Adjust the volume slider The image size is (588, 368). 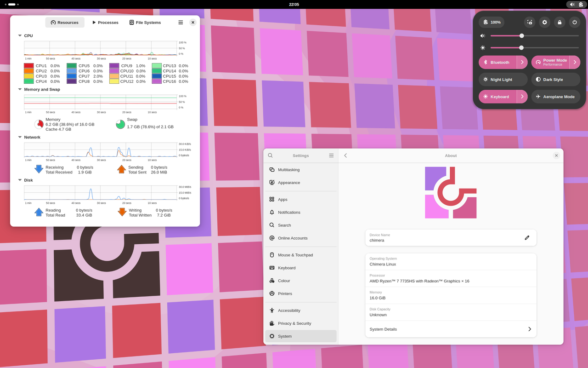535,35
